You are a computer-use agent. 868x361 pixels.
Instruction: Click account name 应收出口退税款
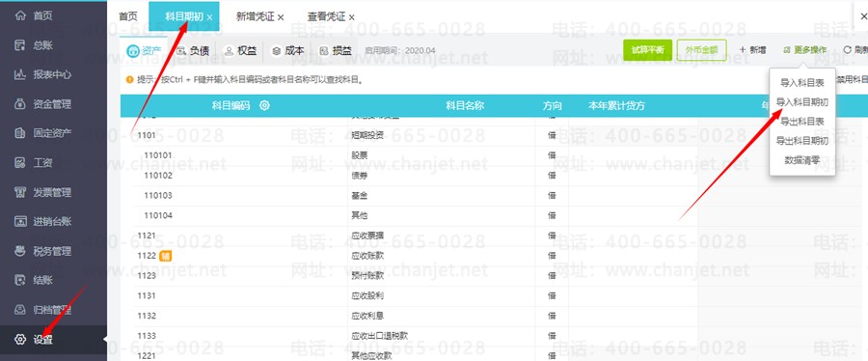[381, 336]
